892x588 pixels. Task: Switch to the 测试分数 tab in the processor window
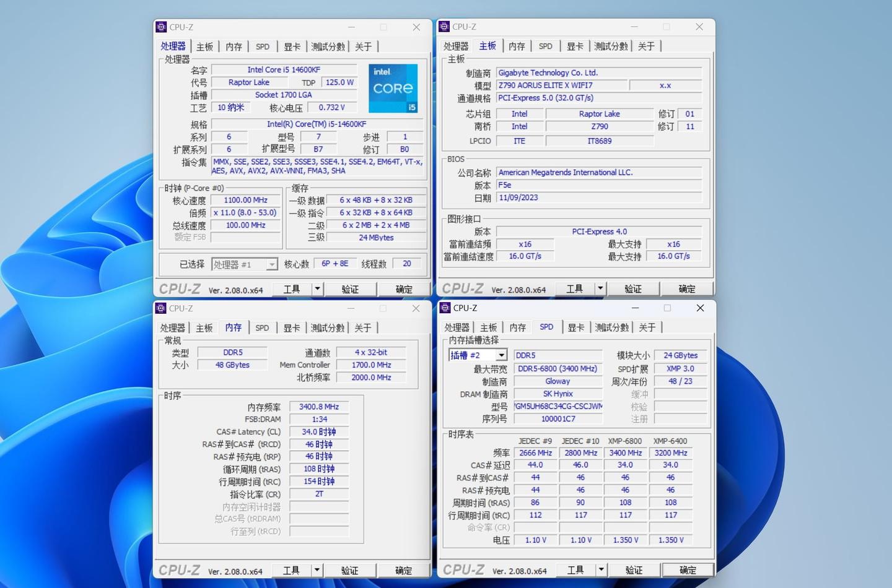(328, 46)
